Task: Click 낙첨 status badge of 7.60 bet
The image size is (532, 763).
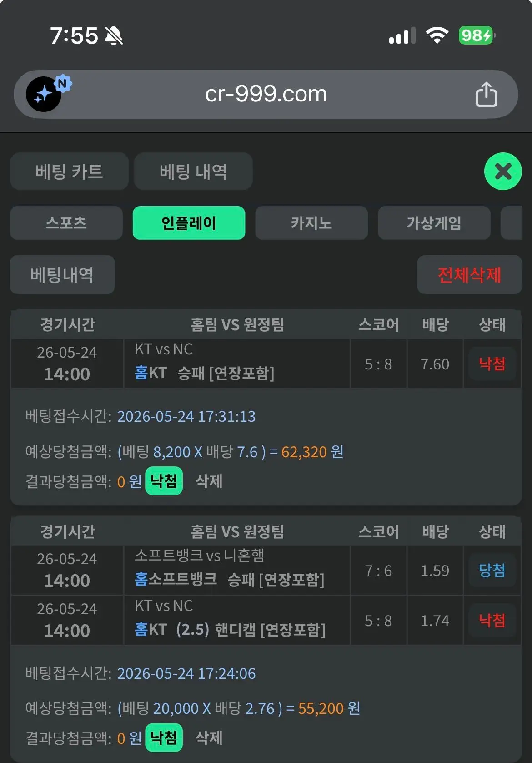Action: click(492, 364)
